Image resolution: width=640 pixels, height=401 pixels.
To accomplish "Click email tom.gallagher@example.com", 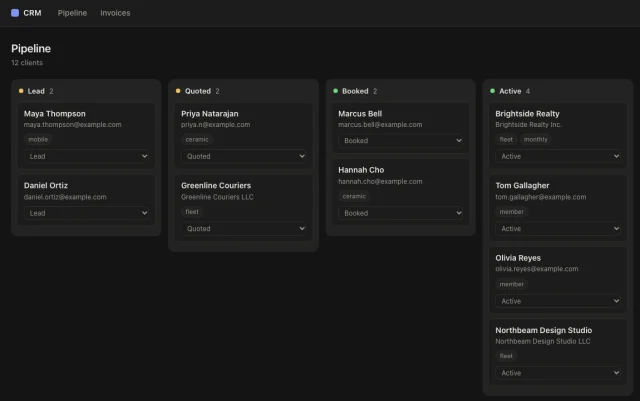I will (540, 197).
